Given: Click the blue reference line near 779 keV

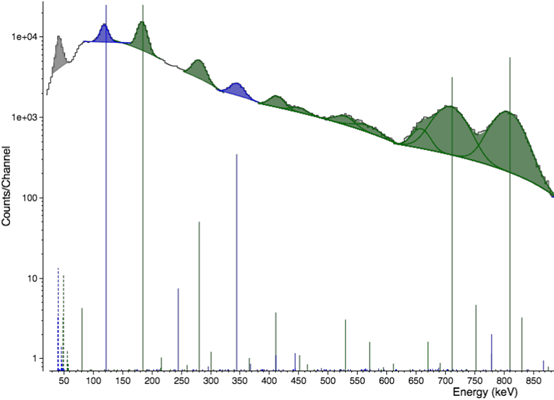Looking at the screenshot, I should click(x=491, y=352).
